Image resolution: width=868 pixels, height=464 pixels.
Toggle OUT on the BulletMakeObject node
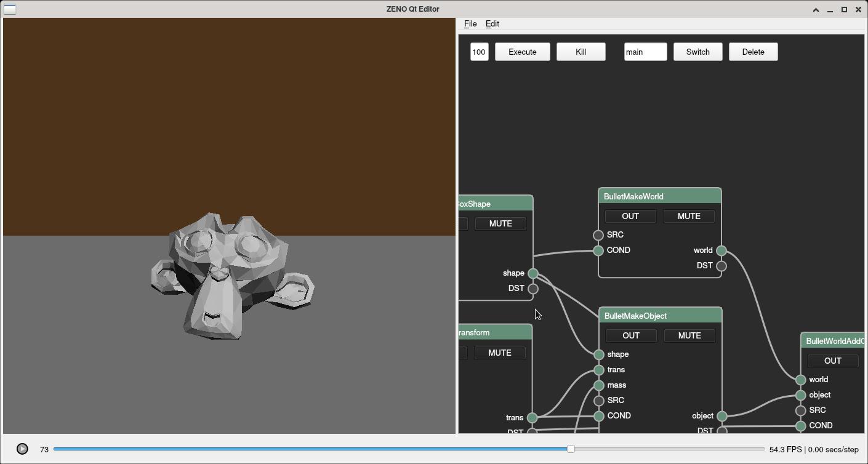click(631, 335)
